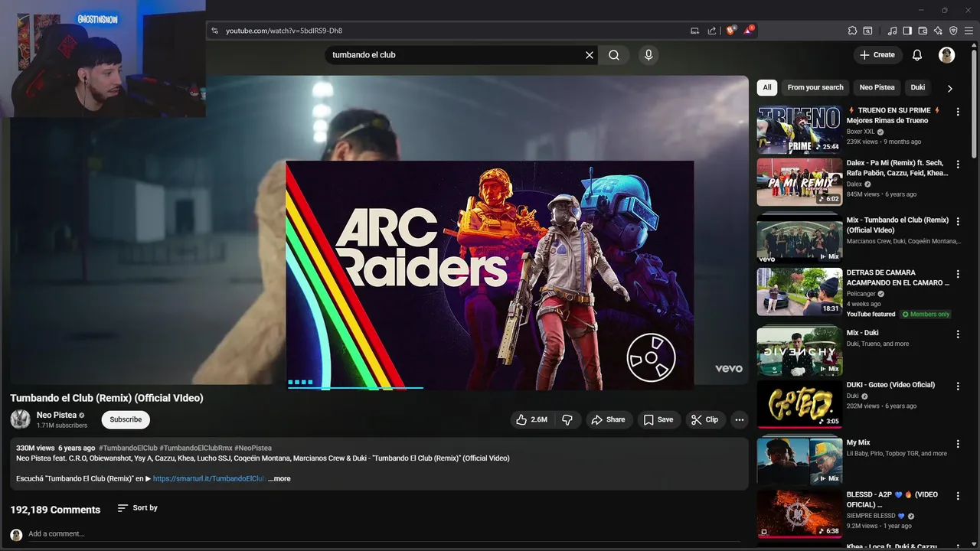
Task: Open the notifications bell
Action: pyautogui.click(x=917, y=55)
